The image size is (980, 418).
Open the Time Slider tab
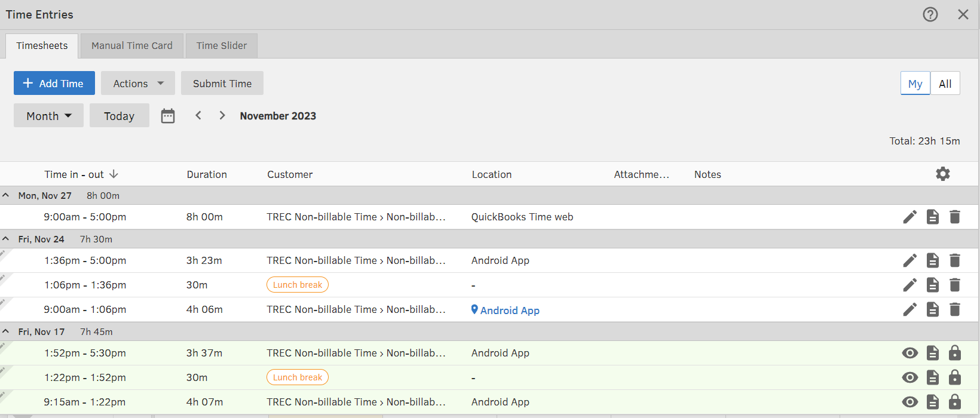click(221, 45)
